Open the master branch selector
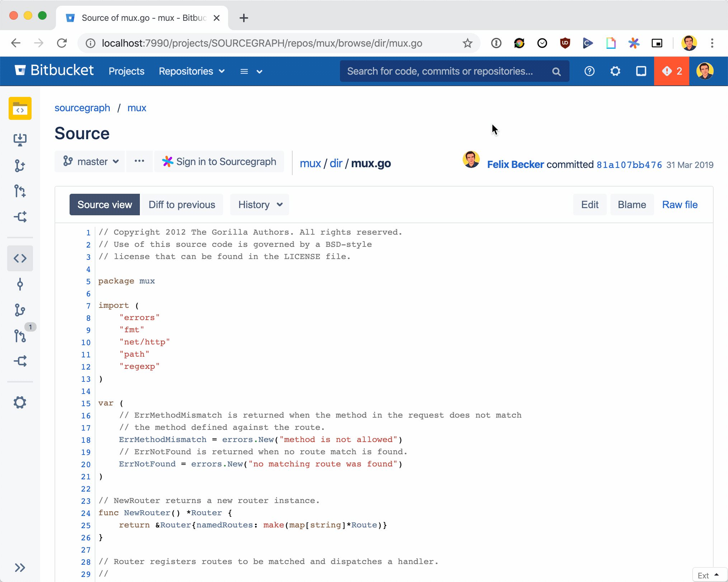The width and height of the screenshot is (728, 582). [x=90, y=161]
